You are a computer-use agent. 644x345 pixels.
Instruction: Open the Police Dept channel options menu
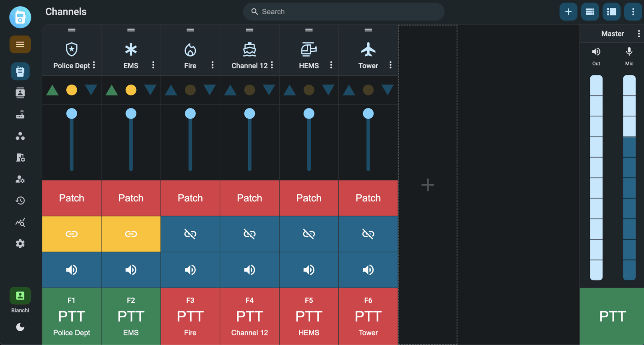point(94,65)
